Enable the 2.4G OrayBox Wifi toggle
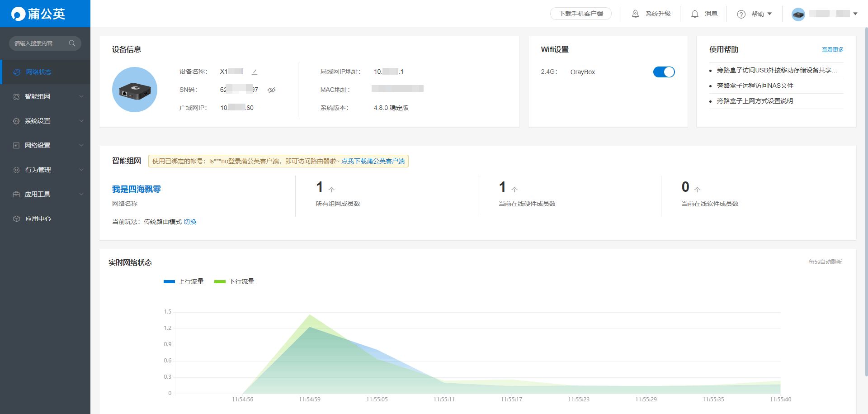 coord(664,71)
